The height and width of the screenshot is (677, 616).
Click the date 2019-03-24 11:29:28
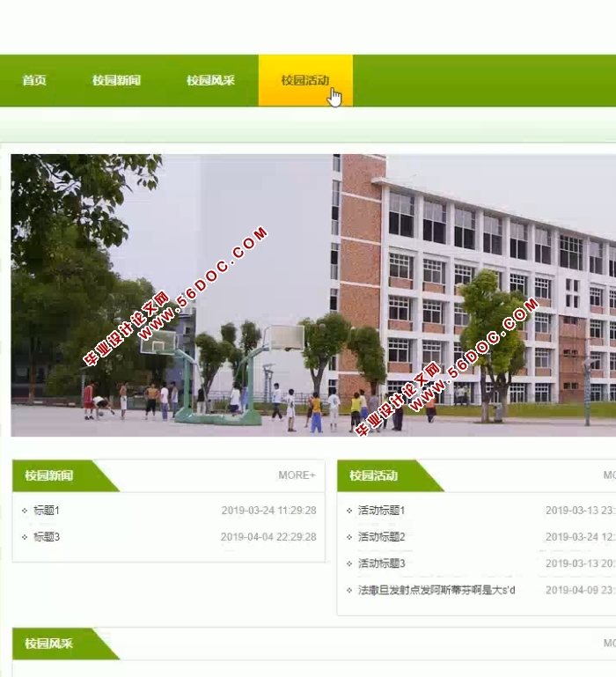pyautogui.click(x=268, y=511)
